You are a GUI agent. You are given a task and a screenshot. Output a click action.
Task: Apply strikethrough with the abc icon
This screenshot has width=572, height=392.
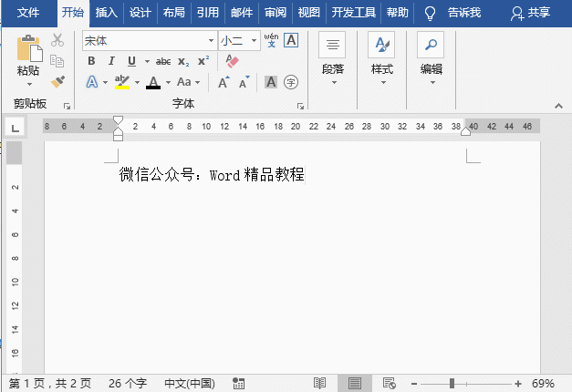pos(163,61)
